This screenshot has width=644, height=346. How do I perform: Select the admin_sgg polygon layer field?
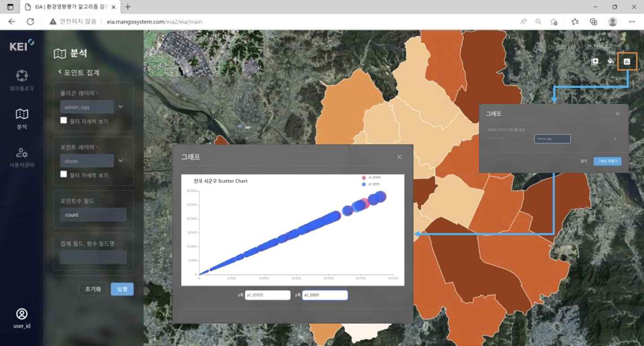click(87, 107)
